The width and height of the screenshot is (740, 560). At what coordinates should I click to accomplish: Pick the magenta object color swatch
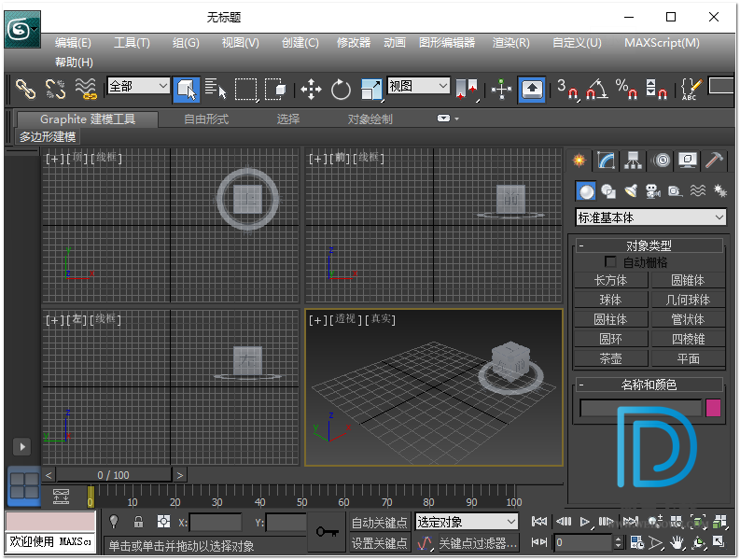point(713,408)
